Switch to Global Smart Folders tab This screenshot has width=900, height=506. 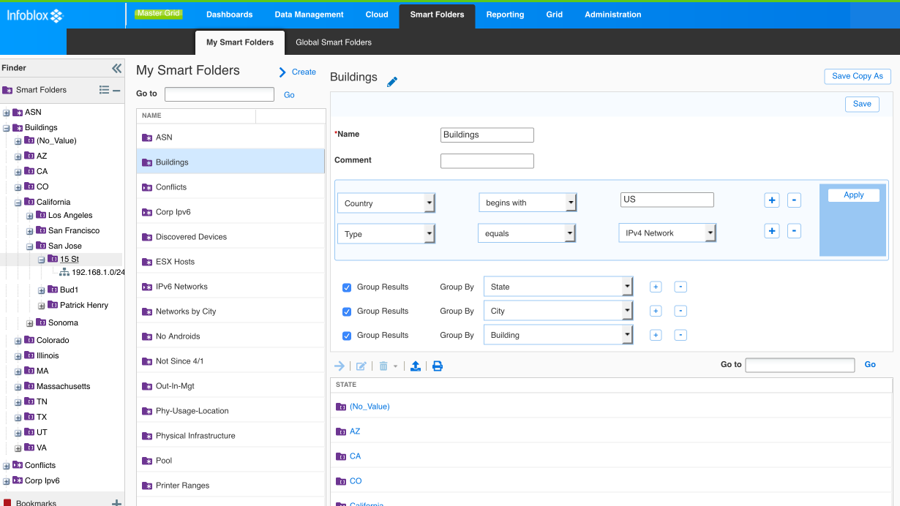pyautogui.click(x=333, y=43)
